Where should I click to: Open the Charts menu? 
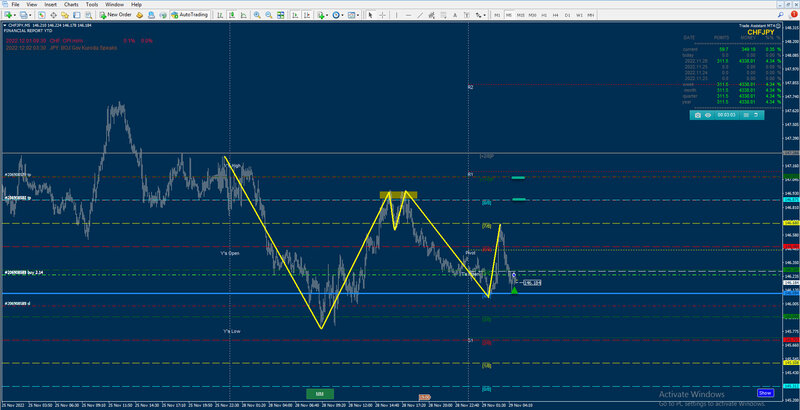[x=71, y=4]
